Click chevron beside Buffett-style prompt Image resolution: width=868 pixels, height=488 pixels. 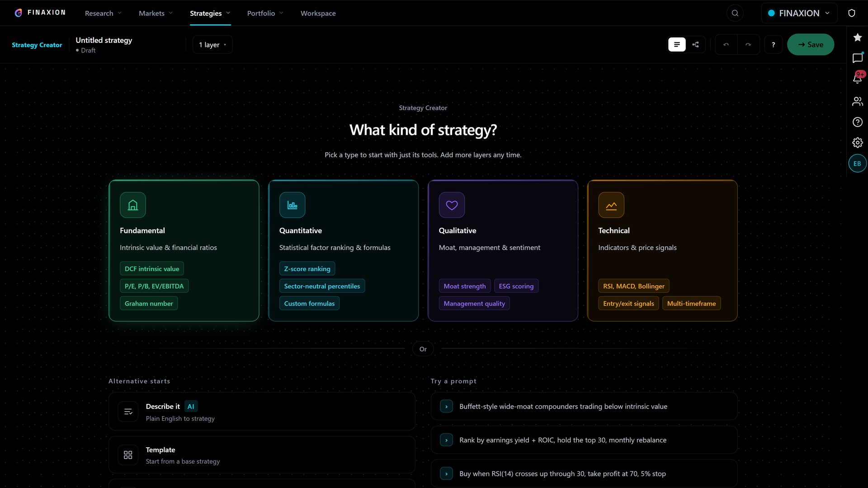pyautogui.click(x=446, y=407)
